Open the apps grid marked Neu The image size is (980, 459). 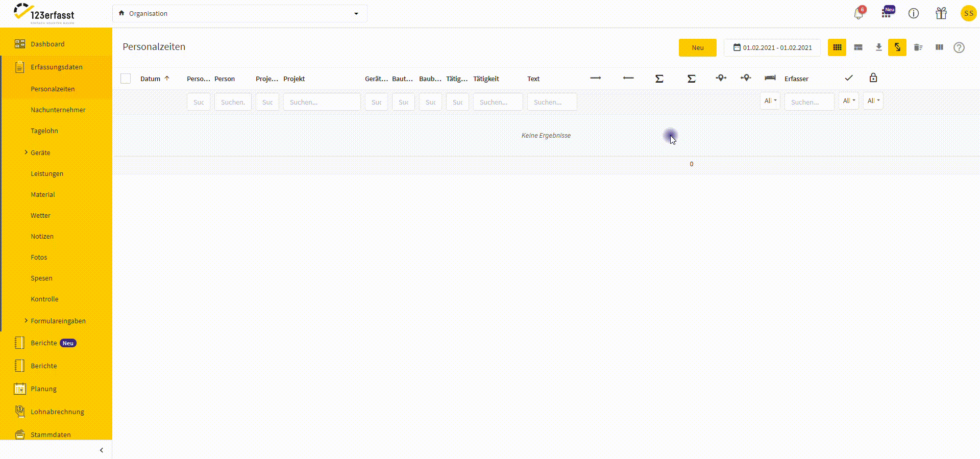click(x=887, y=13)
